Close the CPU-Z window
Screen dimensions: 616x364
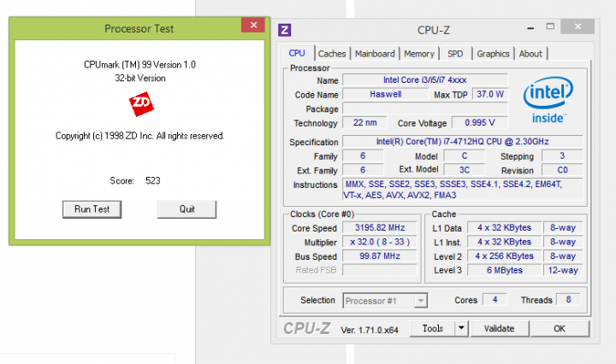[577, 26]
